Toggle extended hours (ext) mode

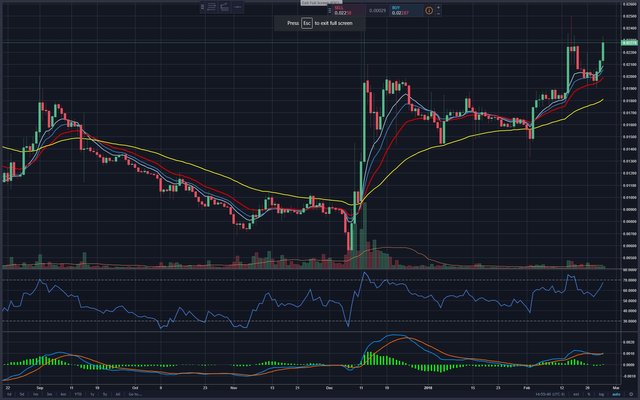click(576, 394)
